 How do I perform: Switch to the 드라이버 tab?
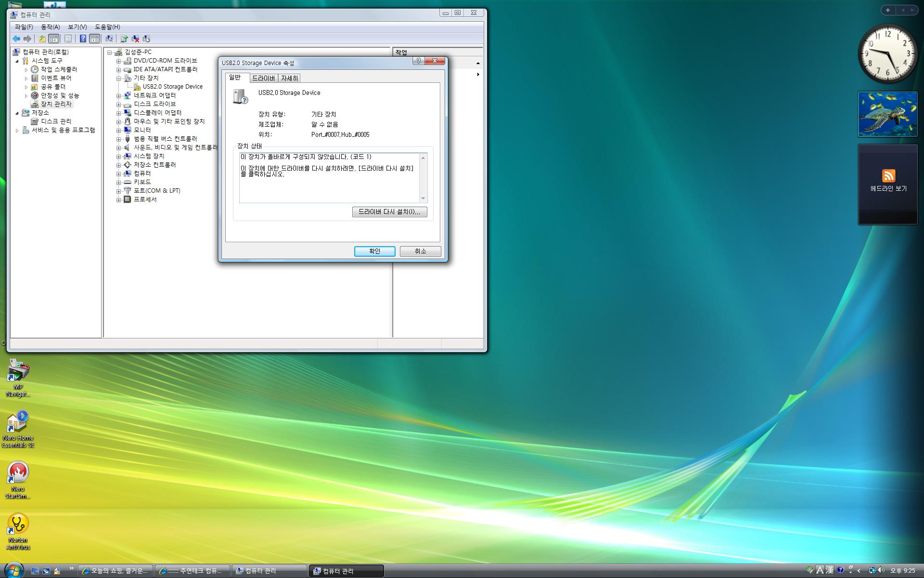[x=264, y=78]
